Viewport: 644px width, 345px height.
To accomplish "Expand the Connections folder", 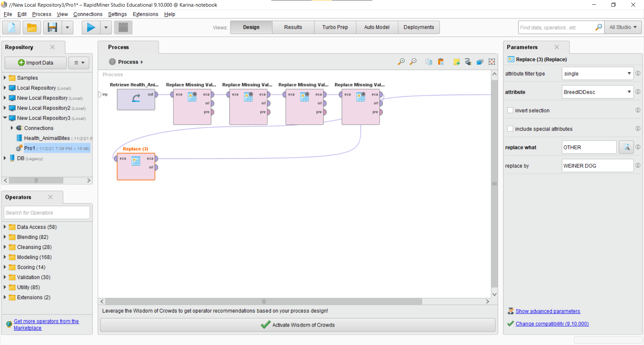I will tap(12, 128).
